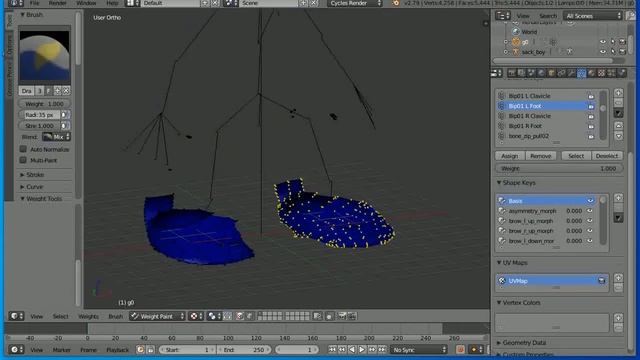Add a new shape key
The image size is (640, 360).
(x=618, y=198)
